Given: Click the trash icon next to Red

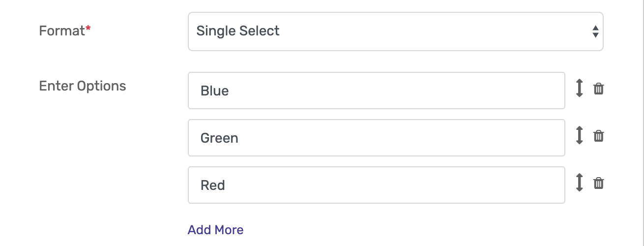Looking at the screenshot, I should (598, 183).
